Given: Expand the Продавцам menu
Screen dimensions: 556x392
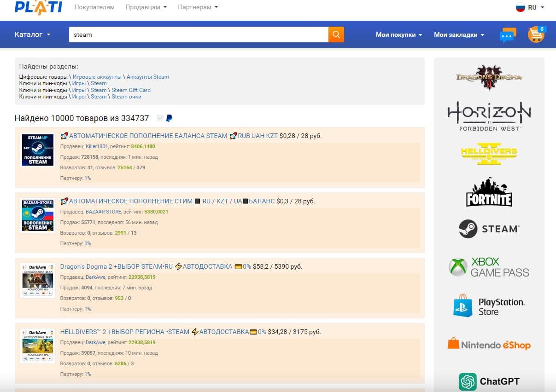Looking at the screenshot, I should pyautogui.click(x=146, y=7).
